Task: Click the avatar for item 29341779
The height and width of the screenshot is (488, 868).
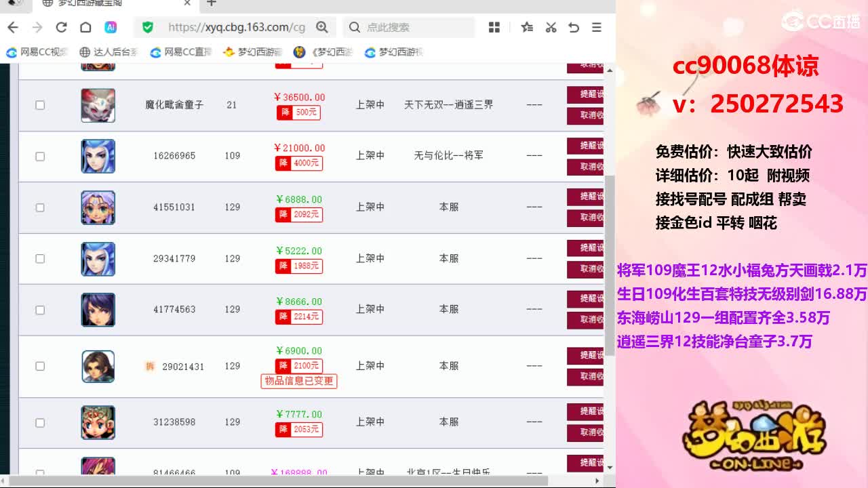Action: click(98, 259)
